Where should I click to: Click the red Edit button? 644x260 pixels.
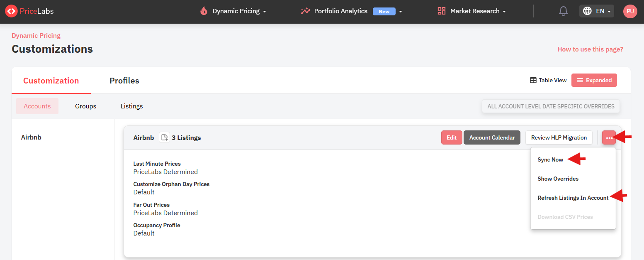click(451, 137)
